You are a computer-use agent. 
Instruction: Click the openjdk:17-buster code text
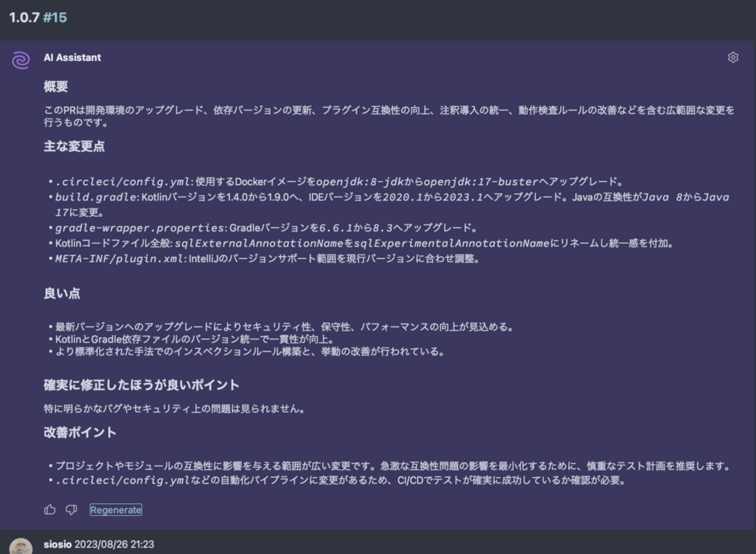click(x=482, y=182)
